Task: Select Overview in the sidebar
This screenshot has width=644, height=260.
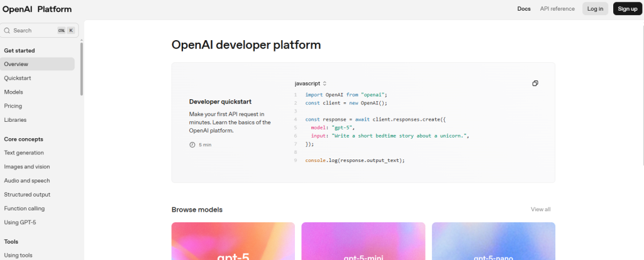Action: pyautogui.click(x=37, y=64)
